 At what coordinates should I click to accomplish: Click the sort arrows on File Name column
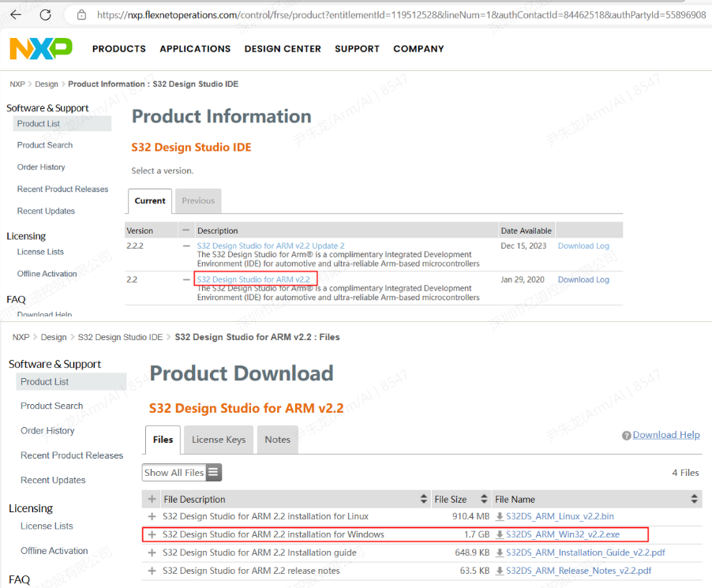[695, 500]
